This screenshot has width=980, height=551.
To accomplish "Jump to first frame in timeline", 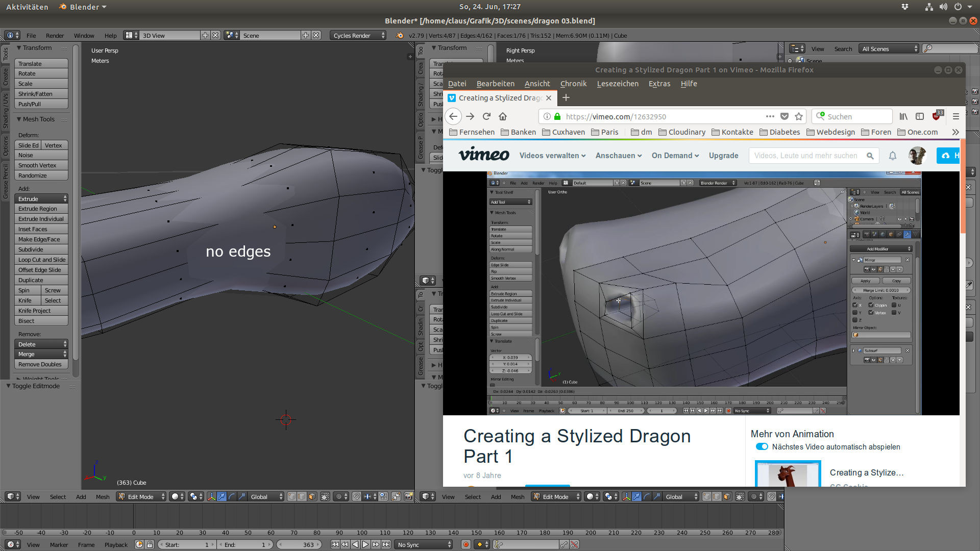I will point(335,544).
